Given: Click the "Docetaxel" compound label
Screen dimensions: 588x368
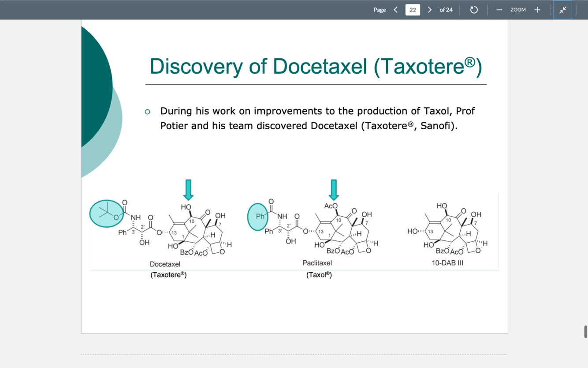Looking at the screenshot, I should point(165,264).
